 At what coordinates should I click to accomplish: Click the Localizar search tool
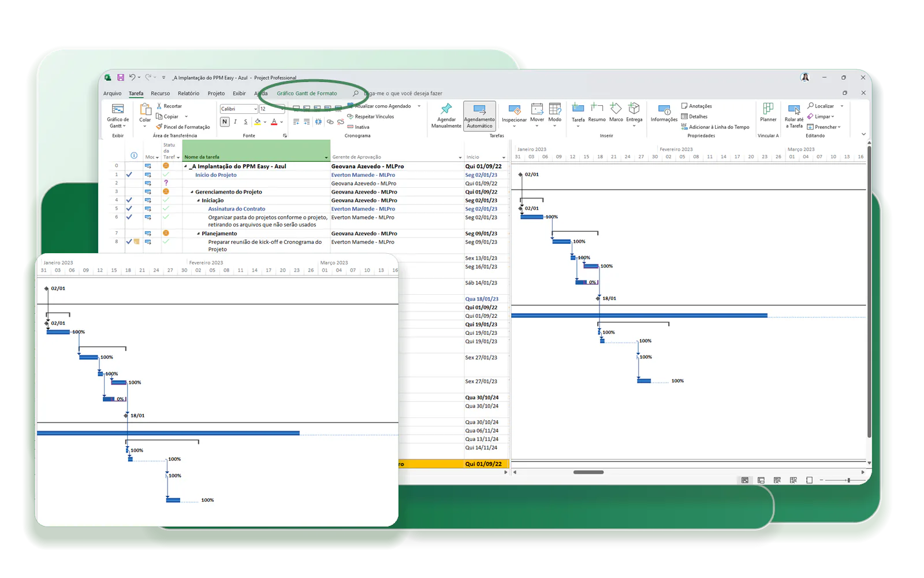pos(821,106)
